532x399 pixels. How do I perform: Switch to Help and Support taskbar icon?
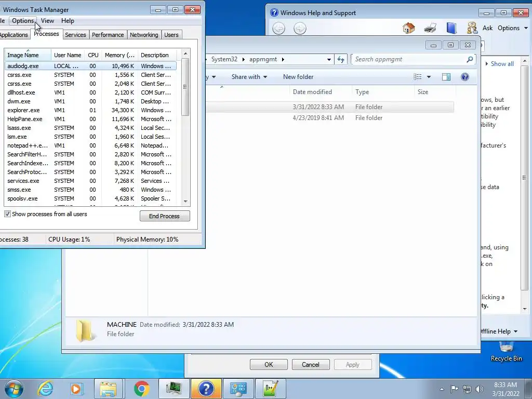click(206, 389)
